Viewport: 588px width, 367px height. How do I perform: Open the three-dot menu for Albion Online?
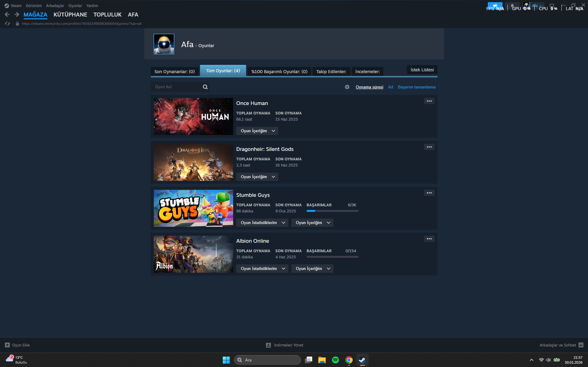pyautogui.click(x=429, y=239)
